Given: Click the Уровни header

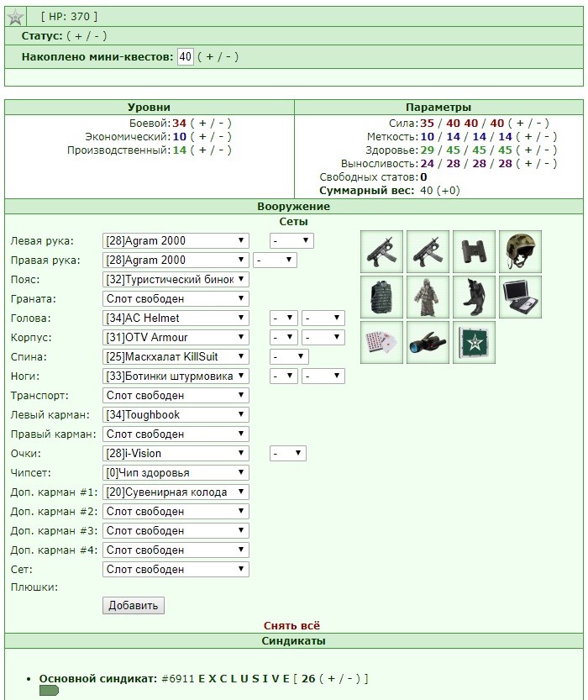Looking at the screenshot, I should coord(149,108).
